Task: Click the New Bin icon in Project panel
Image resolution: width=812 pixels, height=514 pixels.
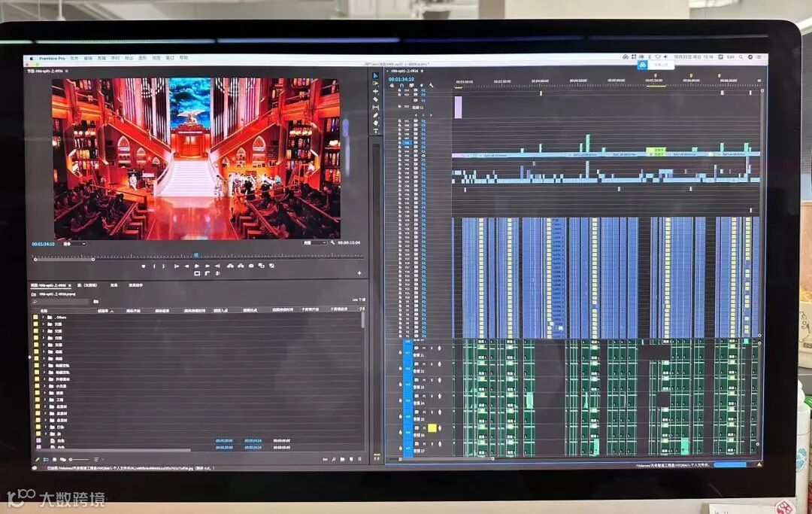Action: click(x=342, y=460)
